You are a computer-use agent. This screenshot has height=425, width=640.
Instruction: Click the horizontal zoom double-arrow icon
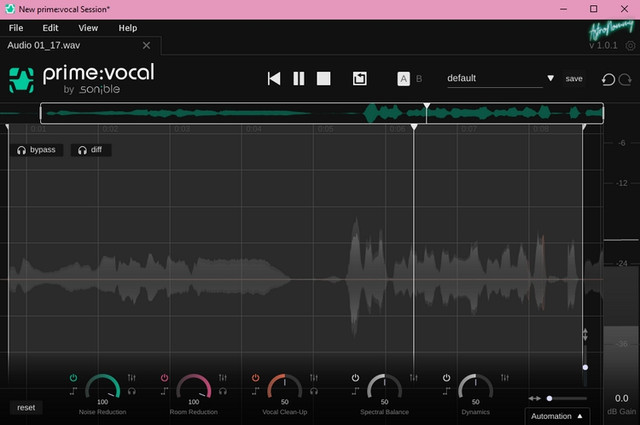pos(534,398)
